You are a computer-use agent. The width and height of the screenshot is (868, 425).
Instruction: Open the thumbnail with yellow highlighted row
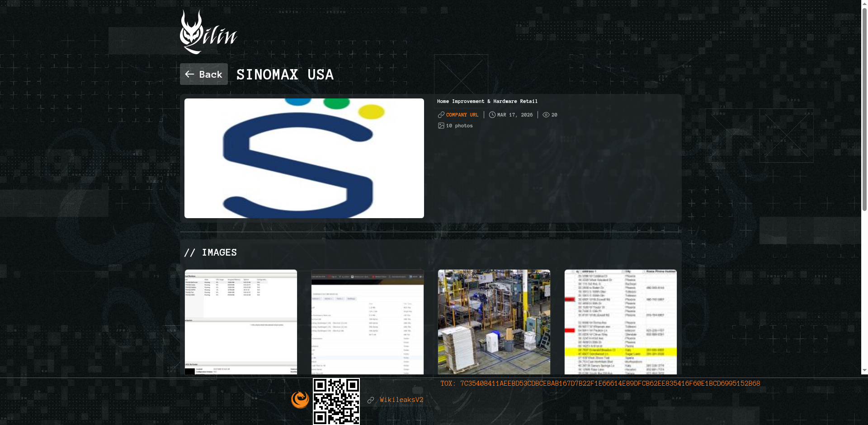621,322
